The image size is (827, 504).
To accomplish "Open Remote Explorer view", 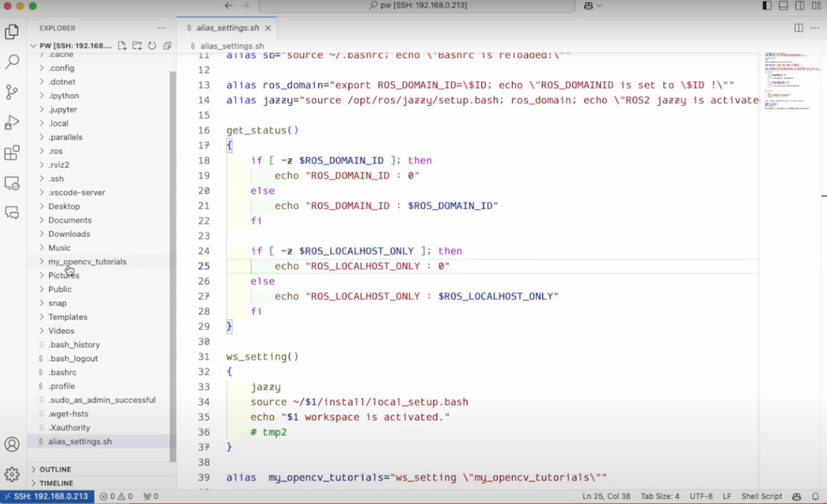I will click(12, 183).
